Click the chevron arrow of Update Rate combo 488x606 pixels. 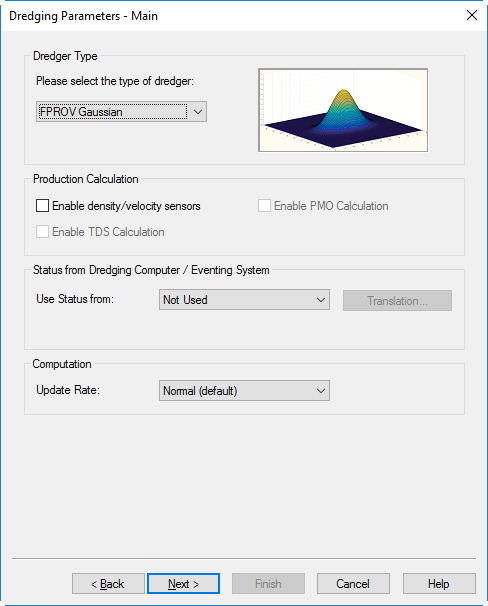(321, 391)
